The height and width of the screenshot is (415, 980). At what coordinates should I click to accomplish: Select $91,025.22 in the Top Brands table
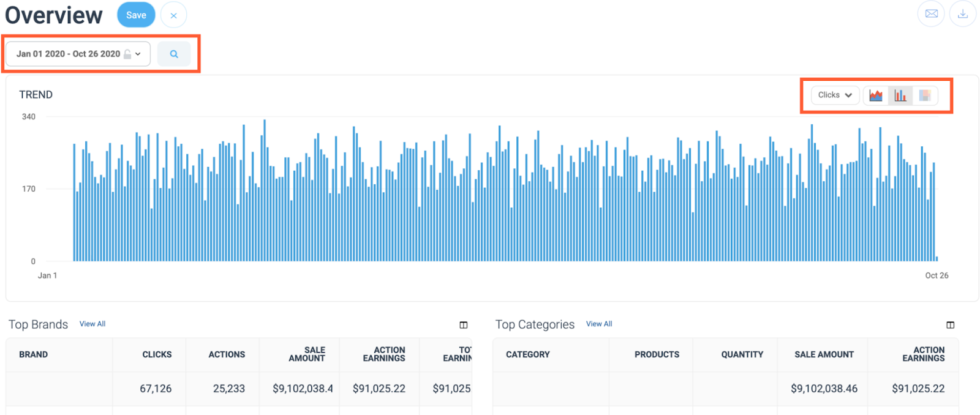point(379,389)
